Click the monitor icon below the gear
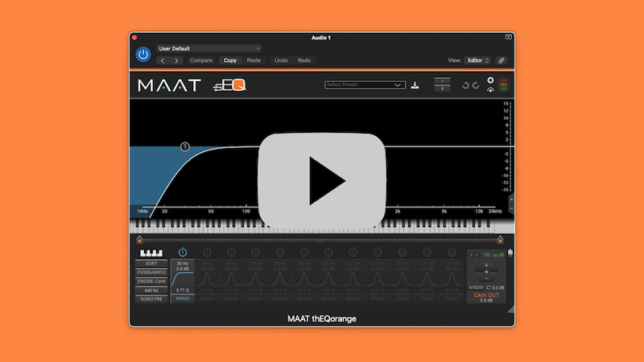The height and width of the screenshot is (362, 644). coord(490,90)
